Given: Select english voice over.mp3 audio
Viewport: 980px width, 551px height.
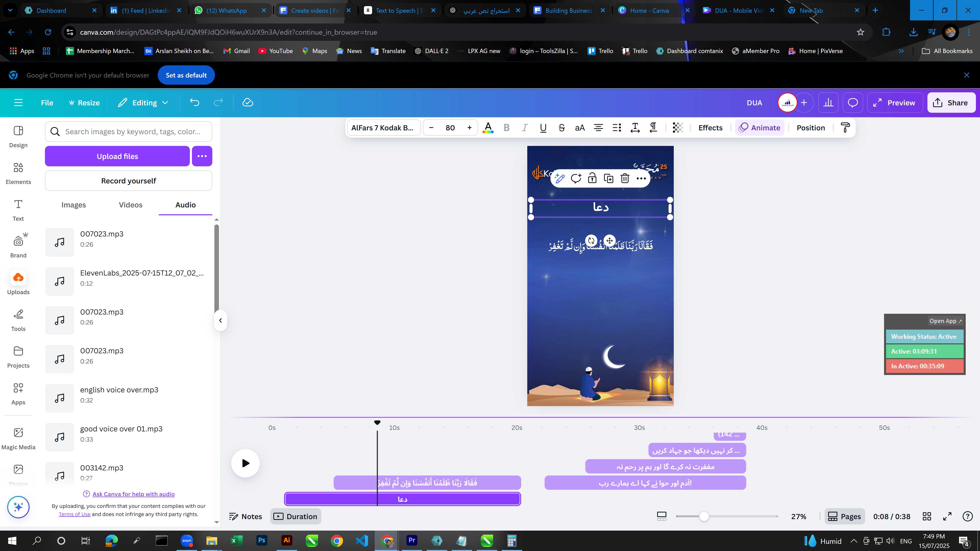Looking at the screenshot, I should click(x=129, y=398).
